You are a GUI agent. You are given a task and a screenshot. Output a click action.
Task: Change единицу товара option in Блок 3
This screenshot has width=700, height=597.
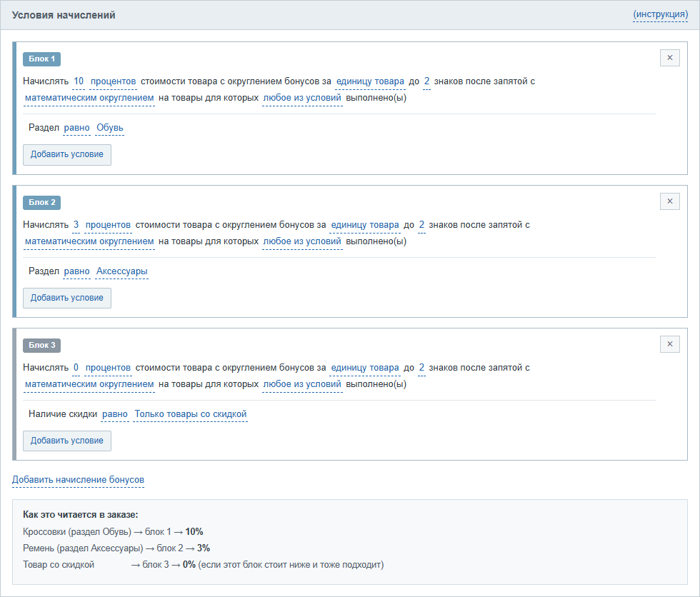(365, 368)
